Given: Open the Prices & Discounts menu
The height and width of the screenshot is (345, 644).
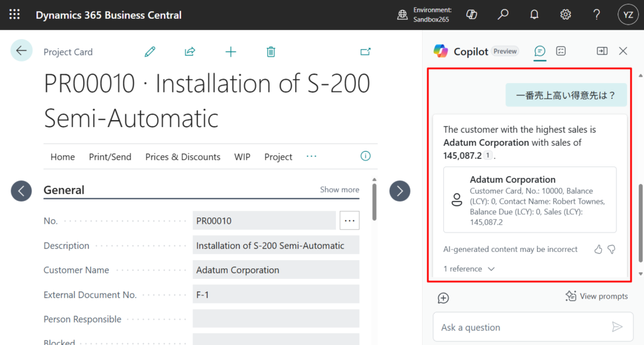Looking at the screenshot, I should click(x=182, y=157).
